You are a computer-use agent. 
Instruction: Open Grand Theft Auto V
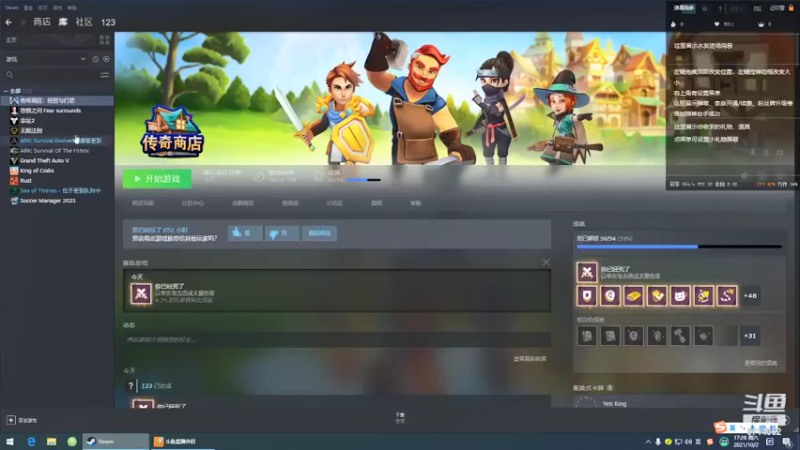point(57,161)
